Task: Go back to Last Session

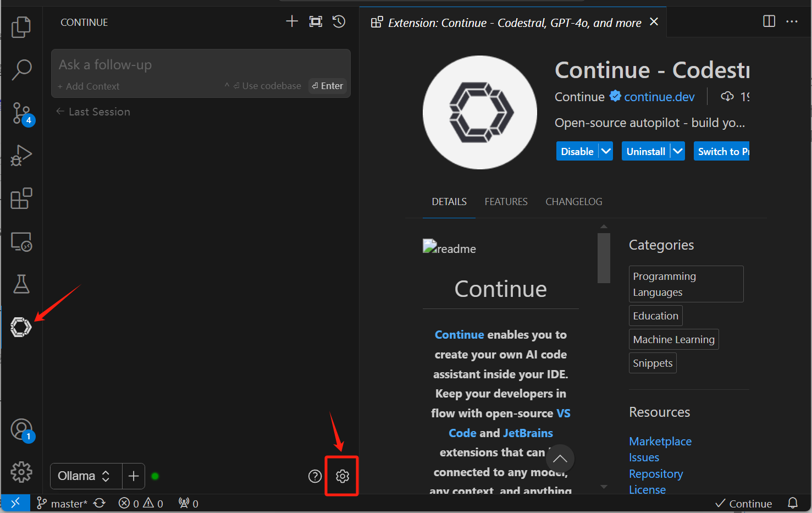Action: click(x=93, y=112)
